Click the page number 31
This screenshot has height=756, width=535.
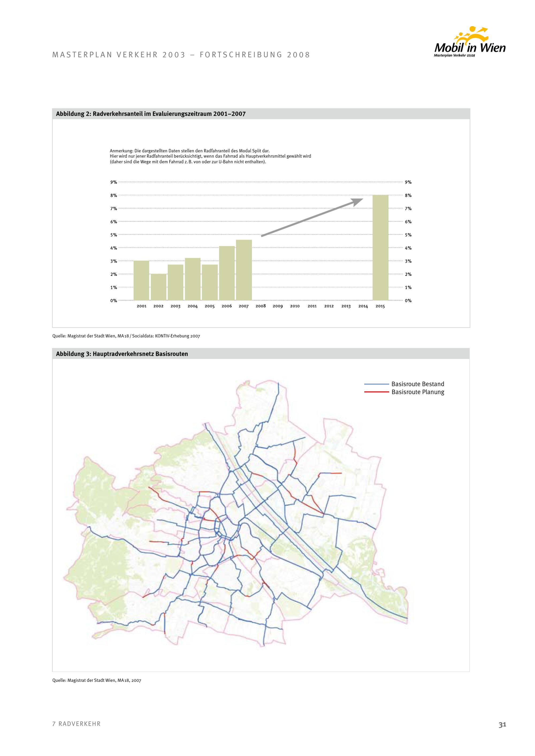502,724
